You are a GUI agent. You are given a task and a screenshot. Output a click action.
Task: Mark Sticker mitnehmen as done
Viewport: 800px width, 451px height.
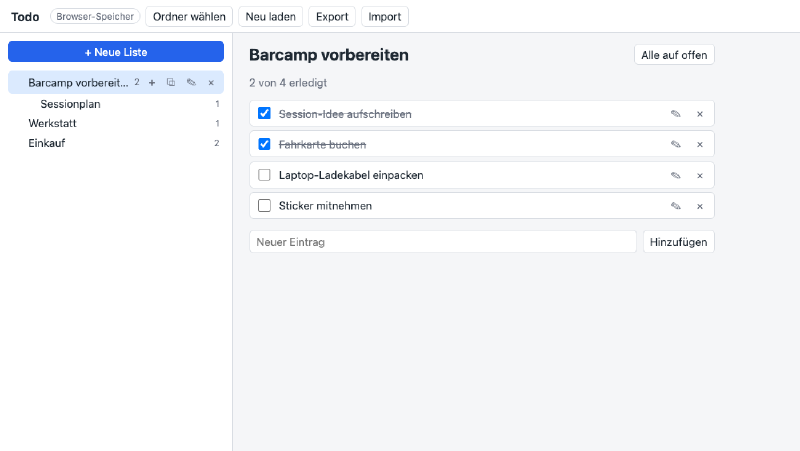click(x=264, y=206)
